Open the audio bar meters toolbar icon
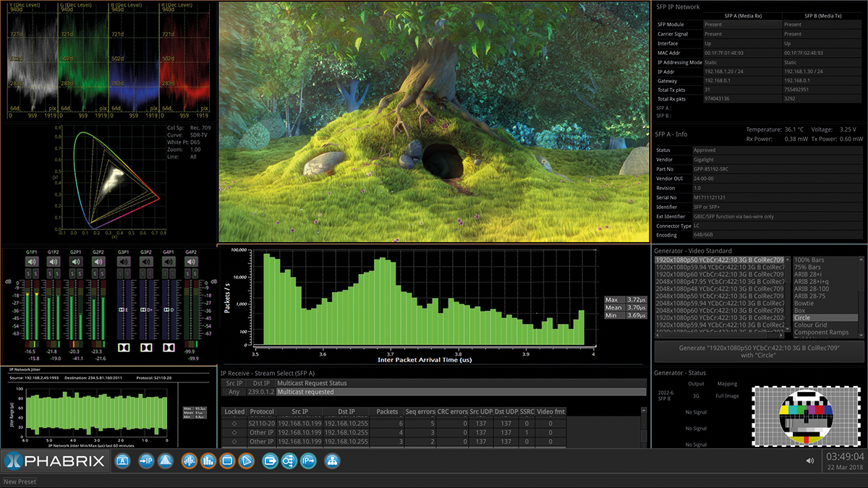Image resolution: width=868 pixels, height=488 pixels. (x=207, y=460)
